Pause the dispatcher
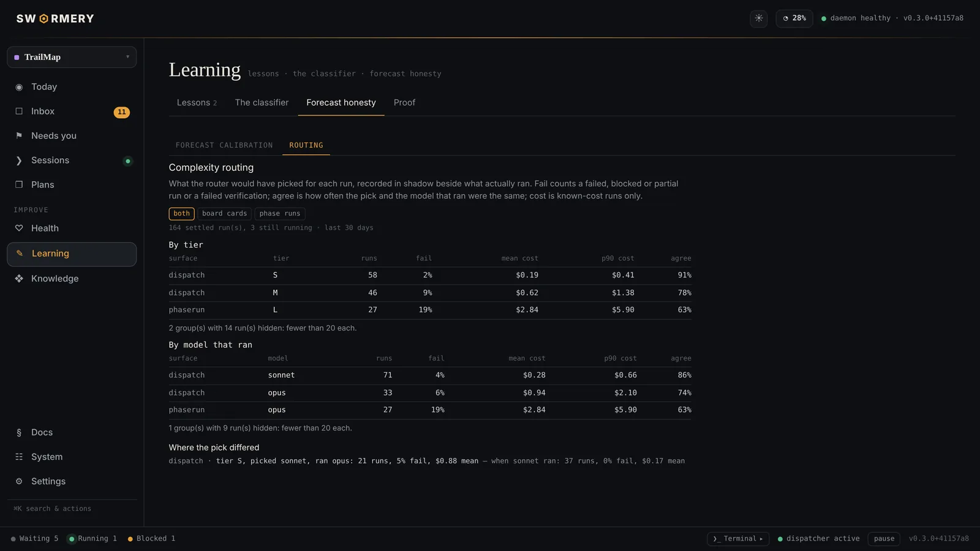The image size is (980, 551). point(884,539)
